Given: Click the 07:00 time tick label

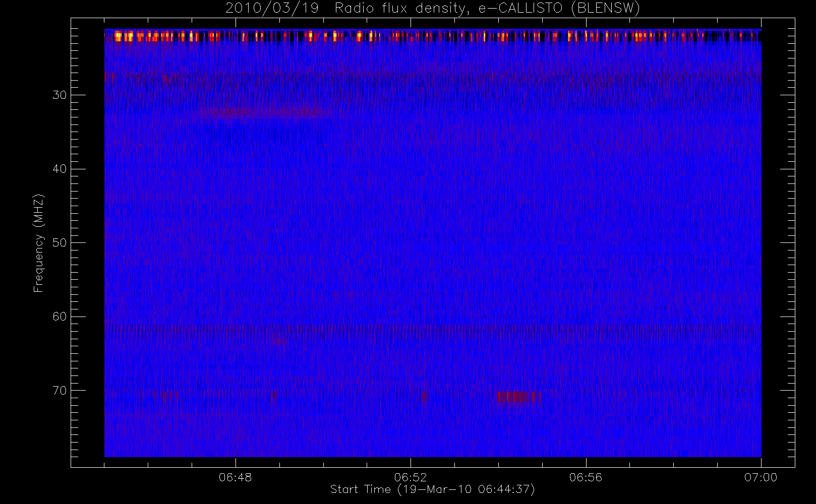Looking at the screenshot, I should (x=761, y=477).
